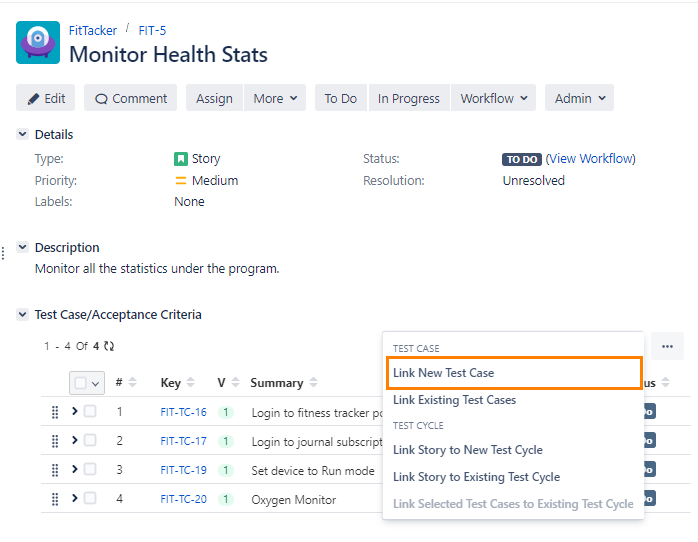Tick the checkbox for FIT-TC-19 row

[90, 469]
